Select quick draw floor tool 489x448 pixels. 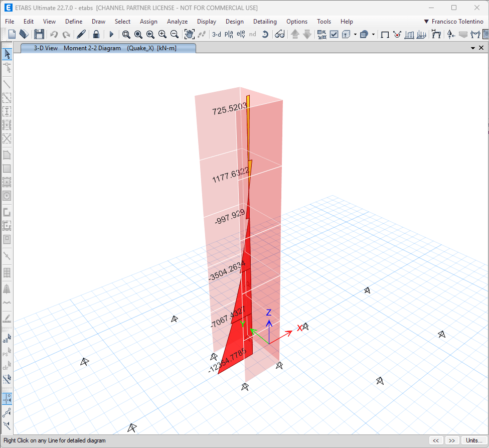click(7, 182)
